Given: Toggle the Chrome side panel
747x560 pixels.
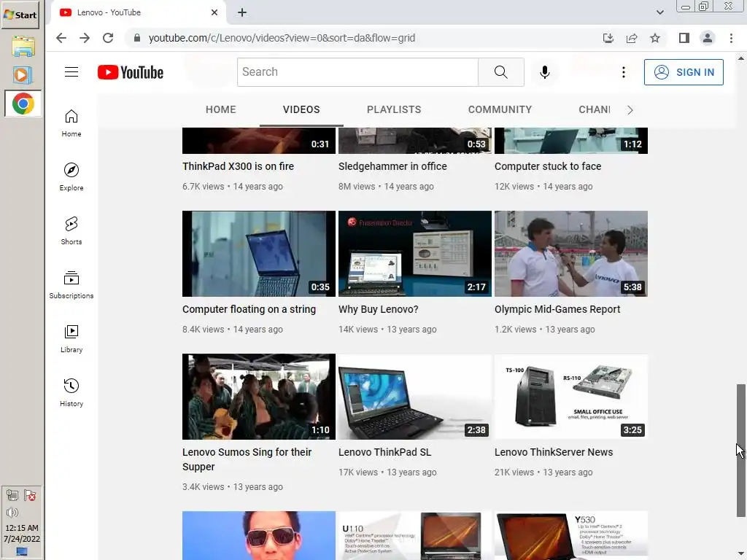Looking at the screenshot, I should pos(684,38).
